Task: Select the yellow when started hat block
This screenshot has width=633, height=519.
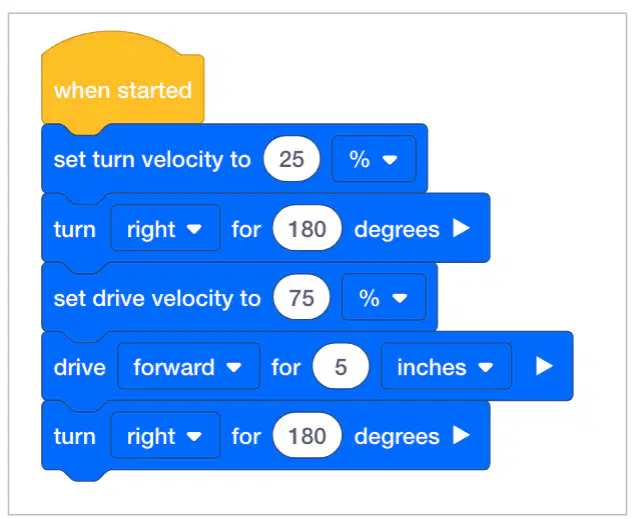Action: [x=123, y=83]
